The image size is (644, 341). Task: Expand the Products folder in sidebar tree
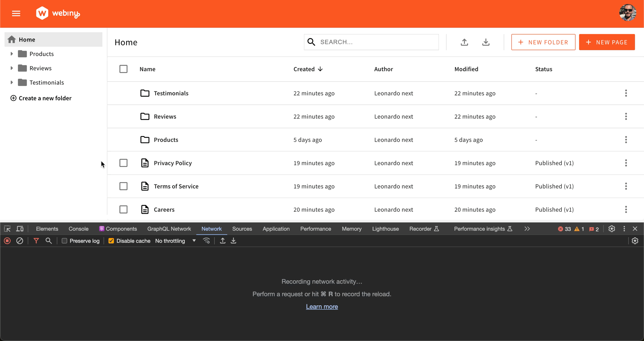[12, 54]
